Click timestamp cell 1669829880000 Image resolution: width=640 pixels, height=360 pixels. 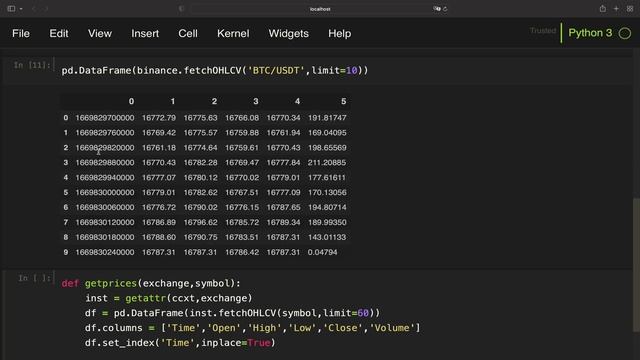[105, 162]
